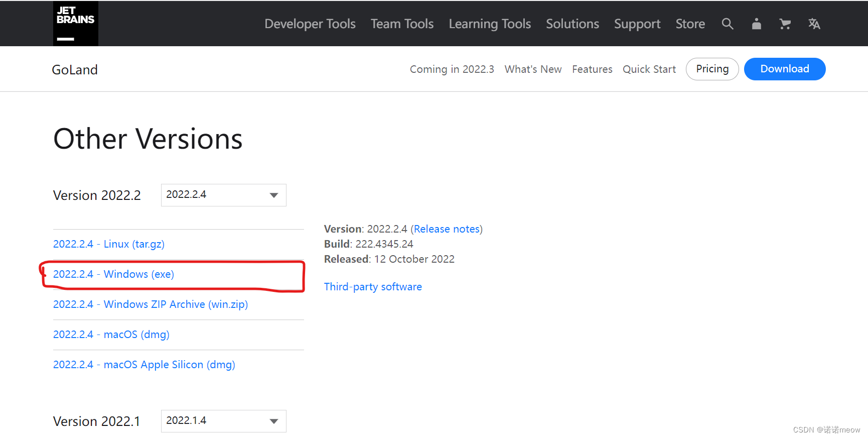Viewport: 868px width, 438px height.
Task: Open the account profile icon
Action: 757,24
